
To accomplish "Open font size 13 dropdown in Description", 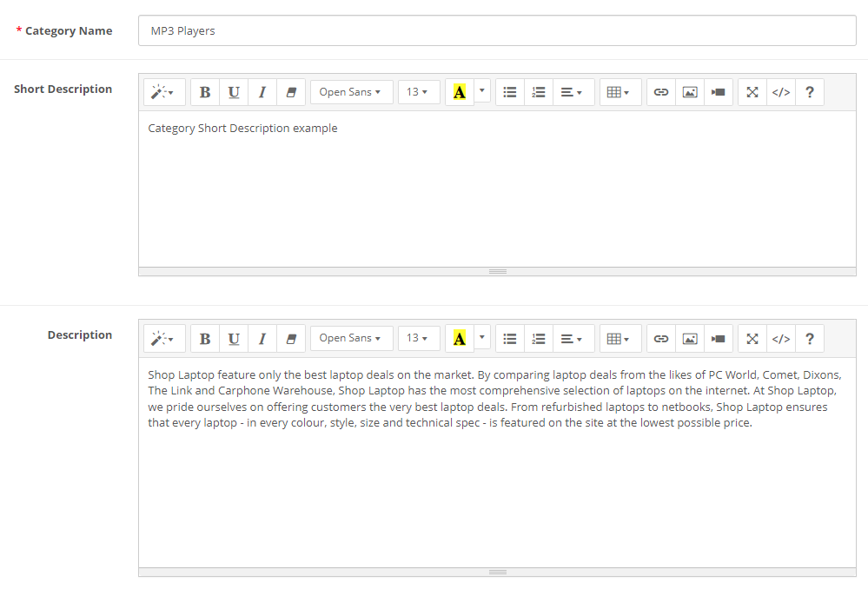I will 418,338.
